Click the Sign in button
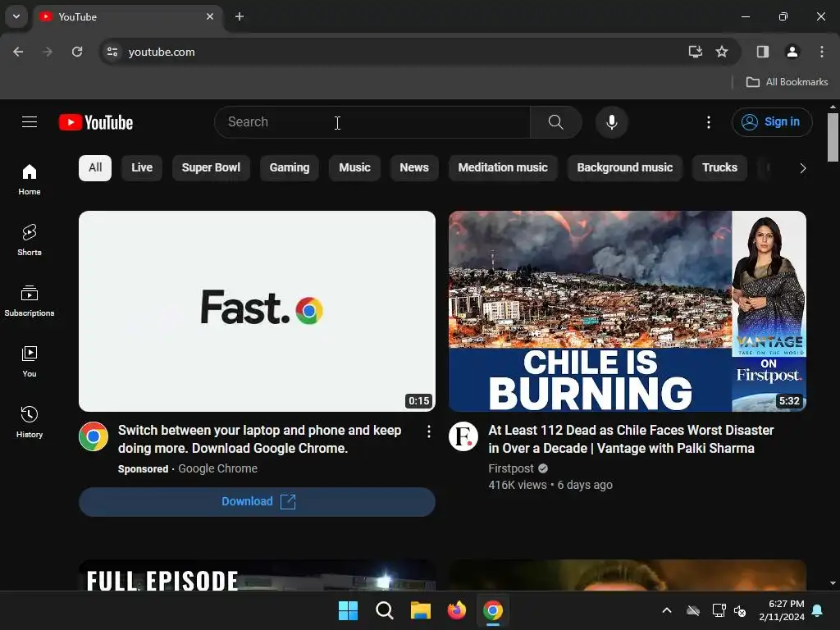This screenshot has width=840, height=630. (771, 122)
